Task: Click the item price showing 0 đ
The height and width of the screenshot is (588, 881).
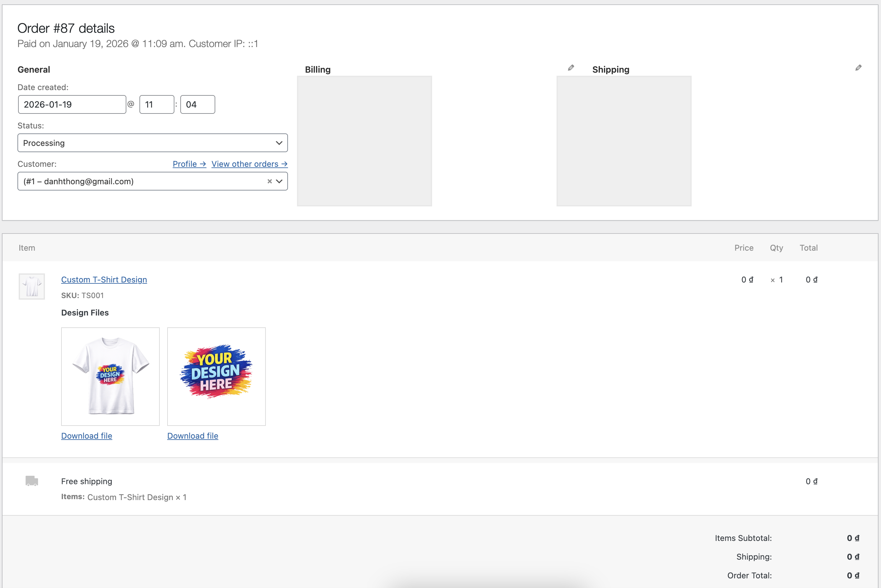Action: [747, 279]
